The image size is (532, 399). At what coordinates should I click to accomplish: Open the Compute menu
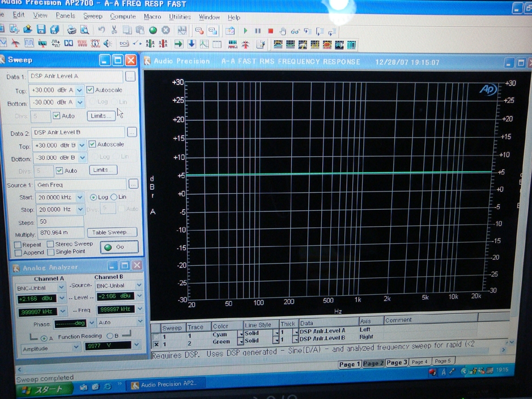123,16
